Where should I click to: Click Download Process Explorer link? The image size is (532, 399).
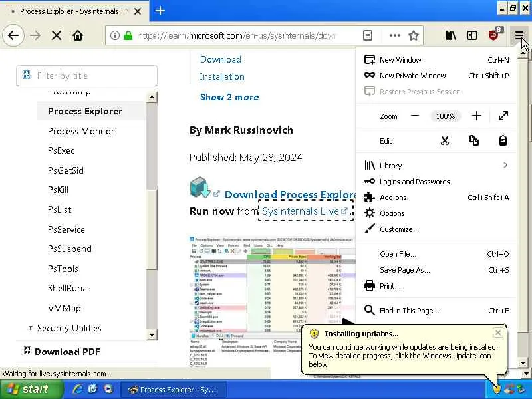tap(290, 194)
